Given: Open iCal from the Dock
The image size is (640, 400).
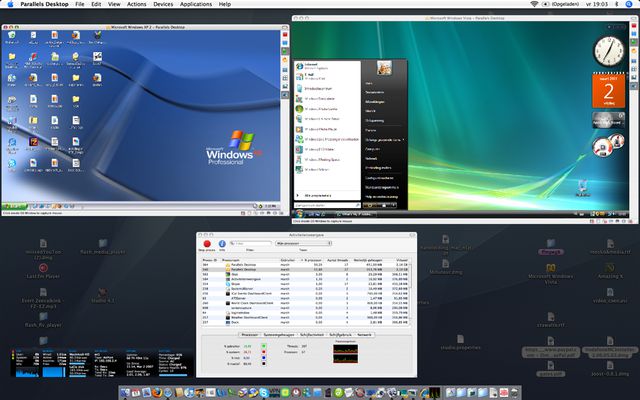Looking at the screenshot, I should (x=136, y=393).
